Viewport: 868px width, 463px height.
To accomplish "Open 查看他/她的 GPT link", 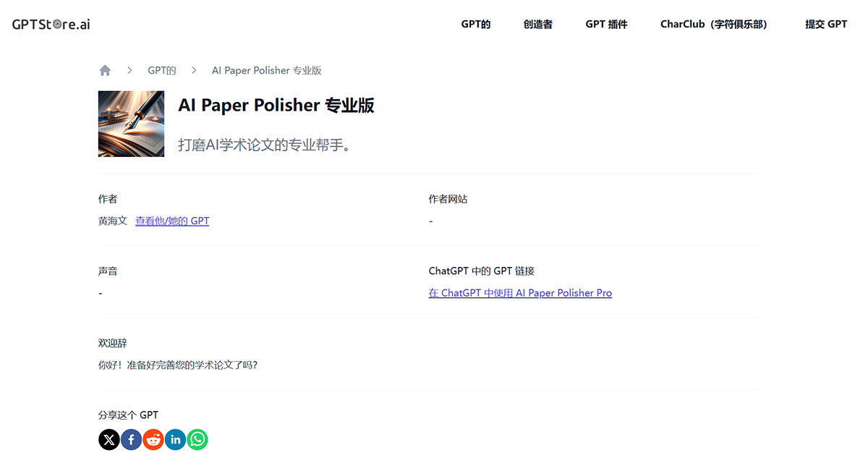I will (x=172, y=221).
